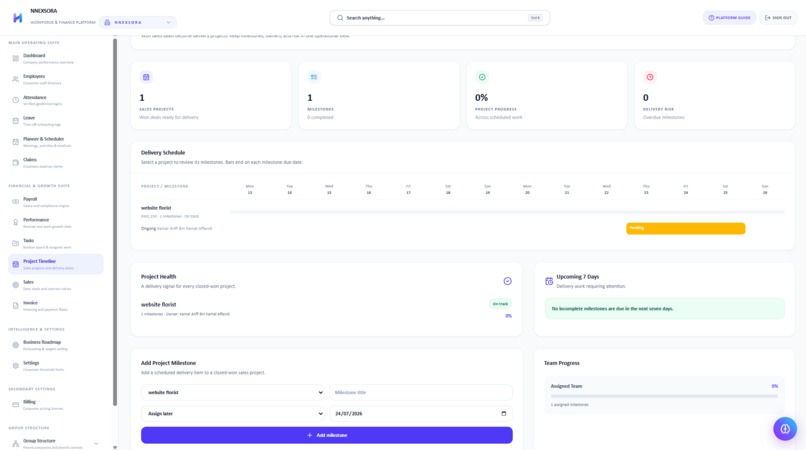
Task: Open the Performance page
Action: point(56,223)
